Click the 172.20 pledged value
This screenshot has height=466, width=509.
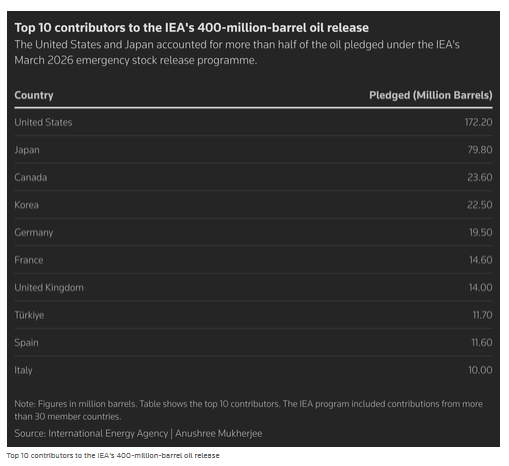pos(478,122)
